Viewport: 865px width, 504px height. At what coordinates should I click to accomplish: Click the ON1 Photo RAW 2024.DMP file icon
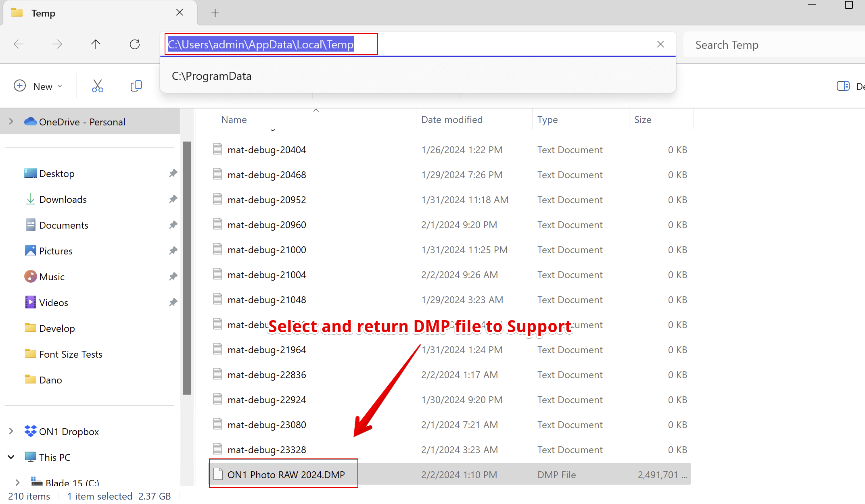coord(218,474)
